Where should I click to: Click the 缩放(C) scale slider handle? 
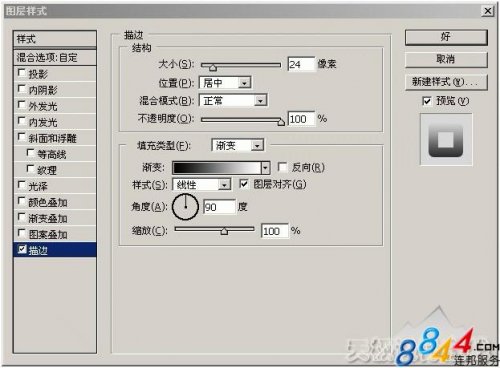click(x=224, y=231)
